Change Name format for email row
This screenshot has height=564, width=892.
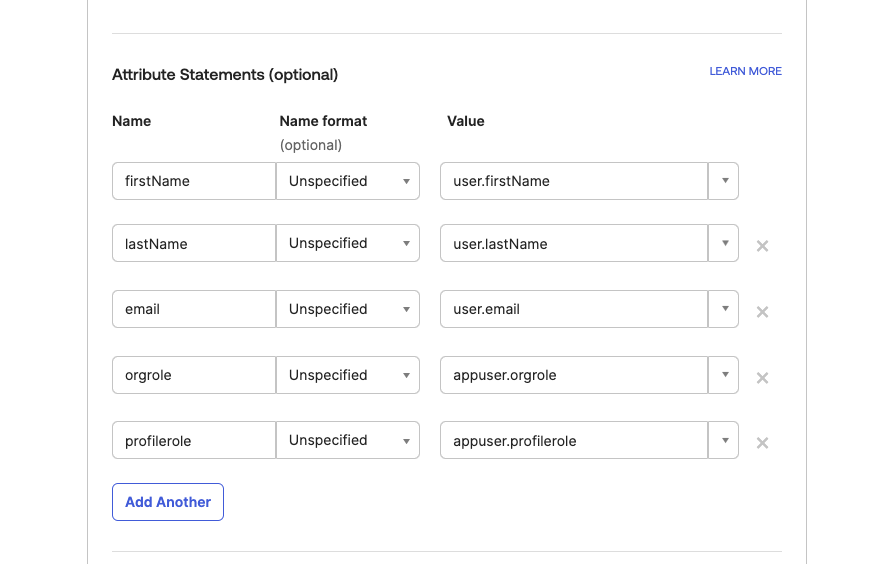[348, 309]
